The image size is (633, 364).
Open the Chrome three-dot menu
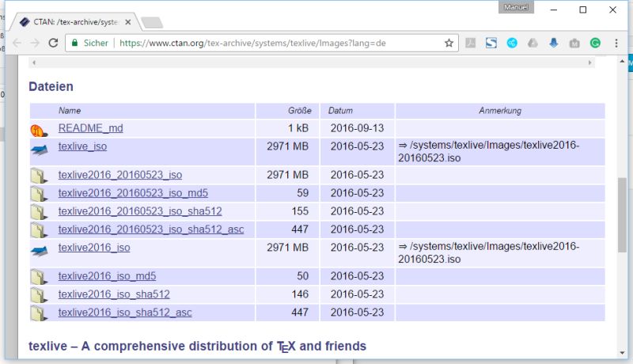pos(616,43)
